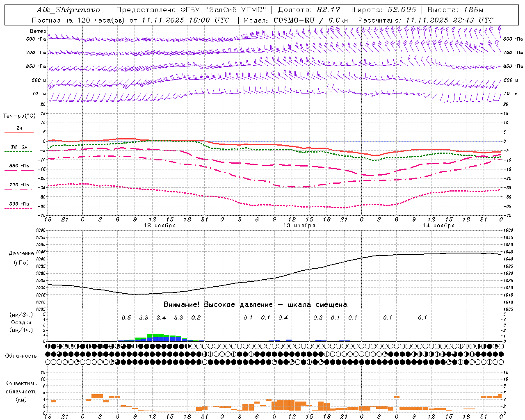525x420 pixels.
Task: Select the provider text ФГБУ "ЗапСиб УГМС"
Action: [224, 10]
